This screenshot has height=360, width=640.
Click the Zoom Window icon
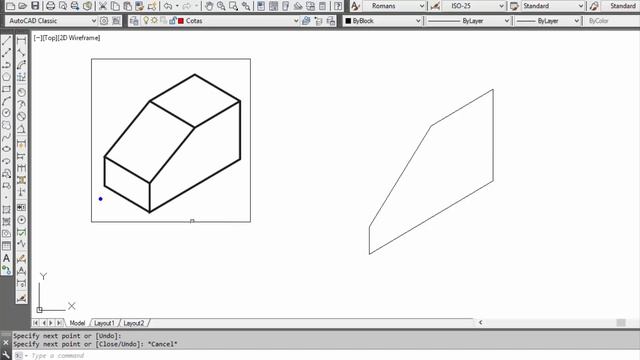233,6
